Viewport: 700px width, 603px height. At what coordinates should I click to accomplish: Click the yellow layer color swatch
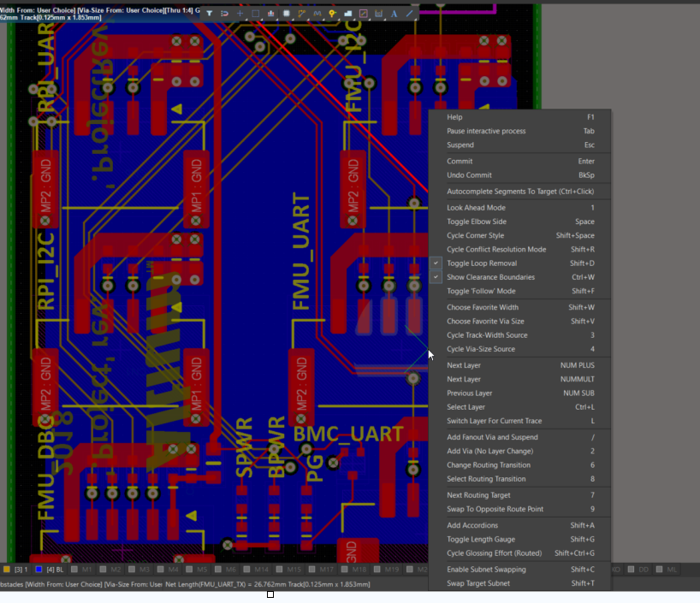tap(8, 569)
